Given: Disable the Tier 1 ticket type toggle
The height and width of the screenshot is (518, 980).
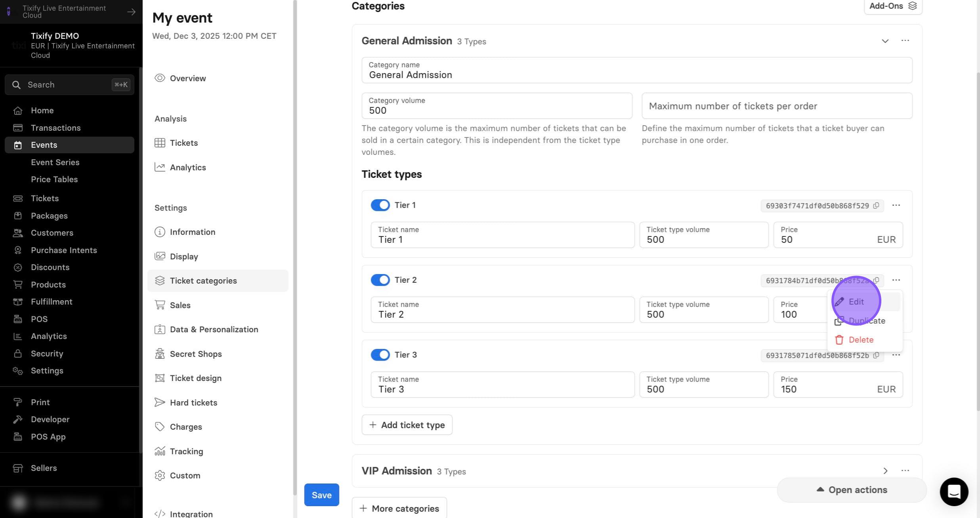Looking at the screenshot, I should point(380,205).
